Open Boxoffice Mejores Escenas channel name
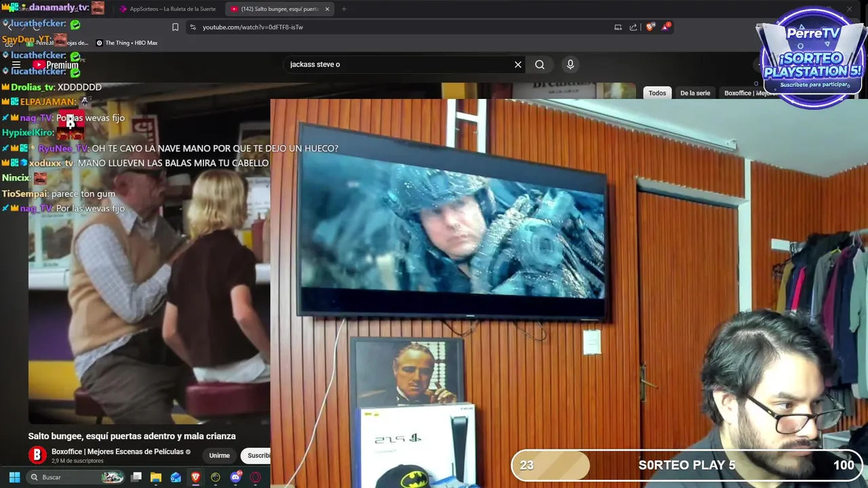 [x=117, y=451]
